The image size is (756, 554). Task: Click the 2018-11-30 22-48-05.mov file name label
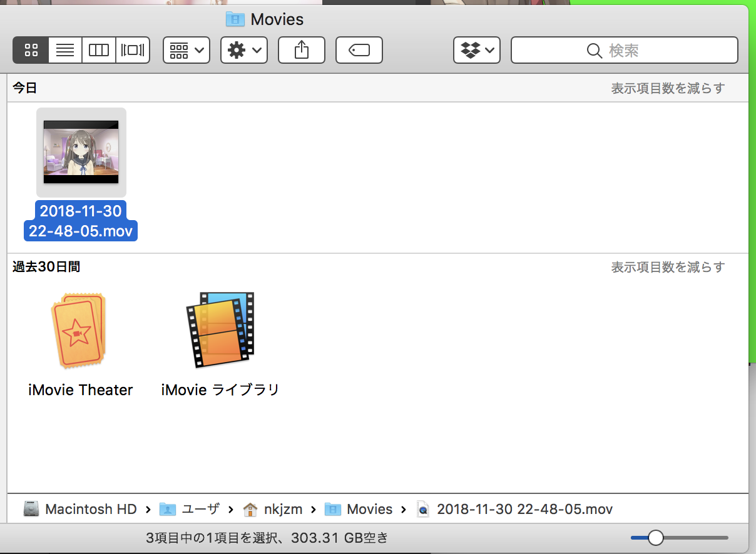pos(81,221)
